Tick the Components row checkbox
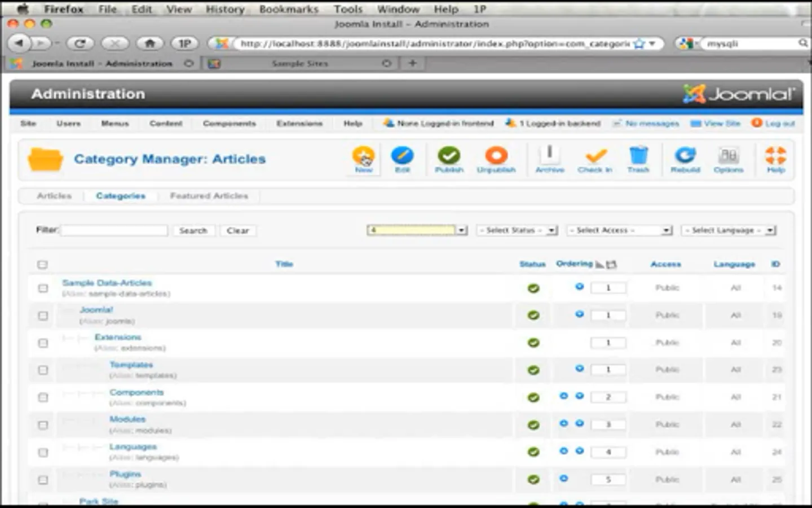 click(x=43, y=397)
